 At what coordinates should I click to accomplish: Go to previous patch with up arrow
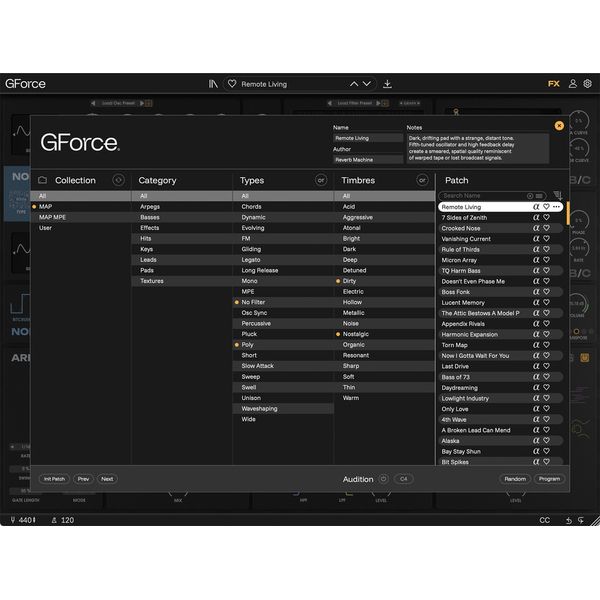pos(354,84)
